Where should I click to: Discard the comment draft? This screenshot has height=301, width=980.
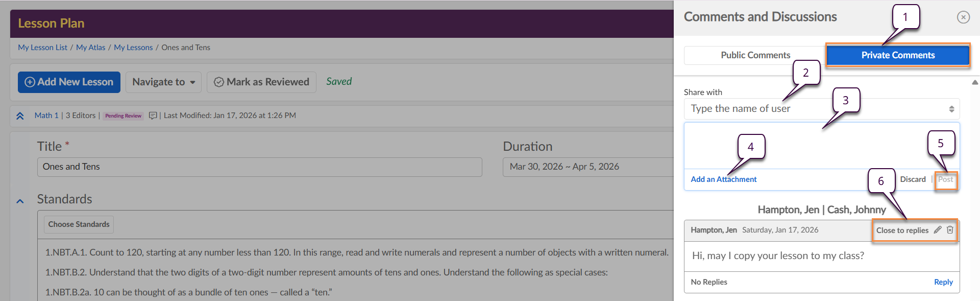click(913, 179)
